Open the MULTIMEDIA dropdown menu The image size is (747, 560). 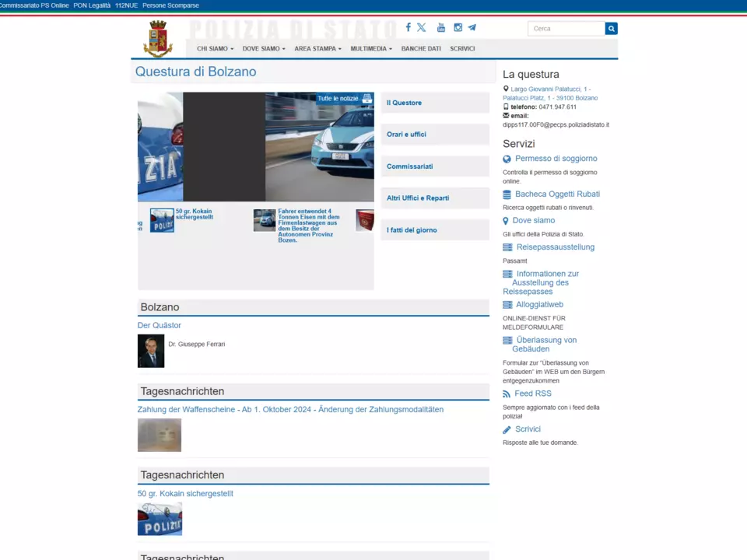click(371, 48)
